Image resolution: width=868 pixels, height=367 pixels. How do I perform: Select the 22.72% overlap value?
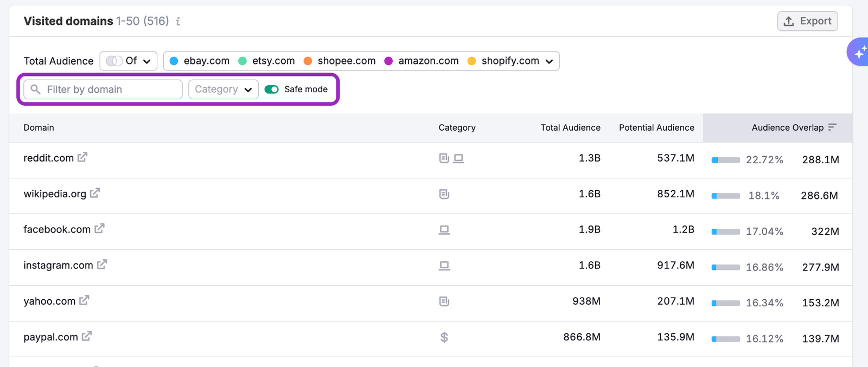764,160
